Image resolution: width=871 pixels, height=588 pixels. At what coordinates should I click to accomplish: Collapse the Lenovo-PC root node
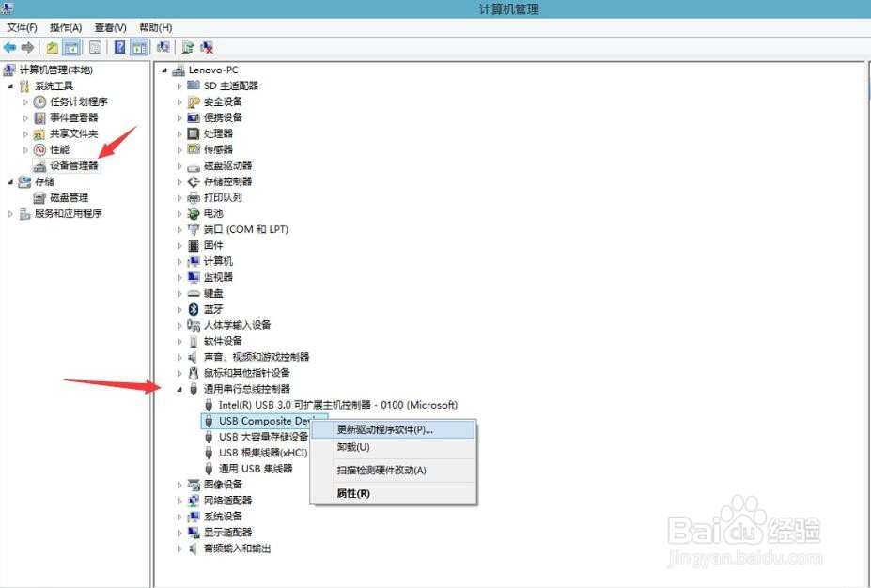click(x=163, y=70)
